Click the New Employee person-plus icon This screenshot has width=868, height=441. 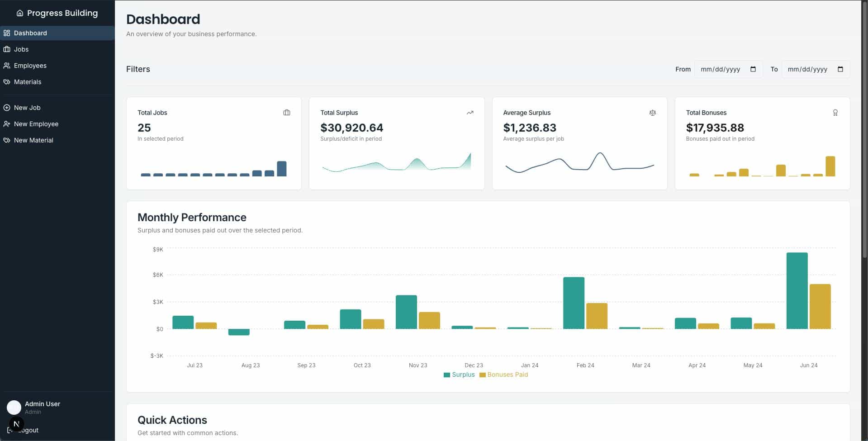[x=7, y=124]
